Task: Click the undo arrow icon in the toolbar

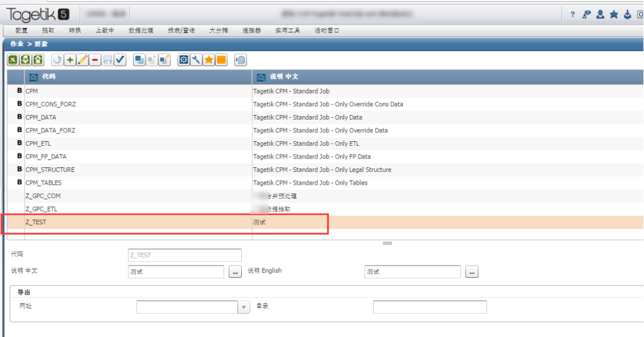Action: [x=56, y=60]
